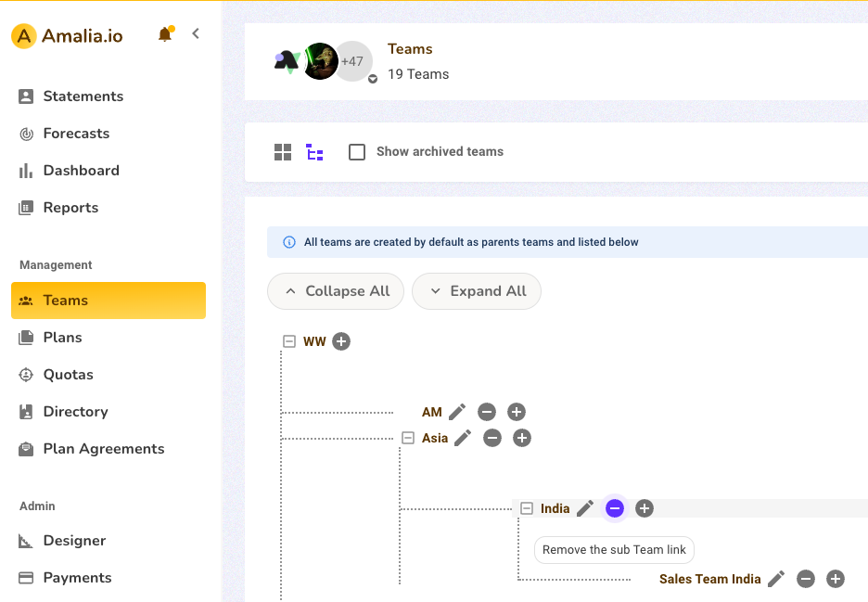This screenshot has width=868, height=602.
Task: Add a sub team under AM
Action: [517, 412]
